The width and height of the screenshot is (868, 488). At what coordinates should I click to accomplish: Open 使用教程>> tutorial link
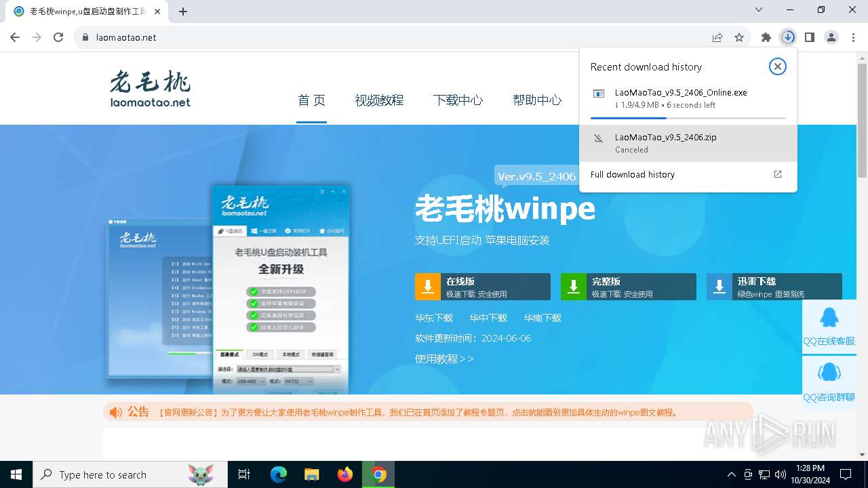(x=445, y=359)
